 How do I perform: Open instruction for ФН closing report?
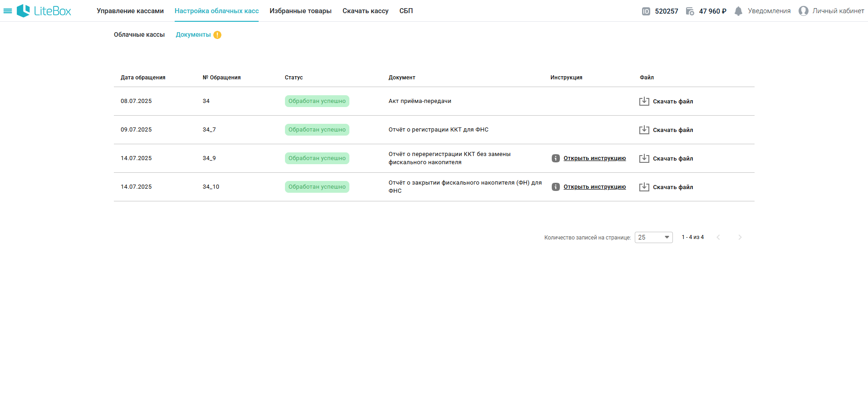coord(594,187)
